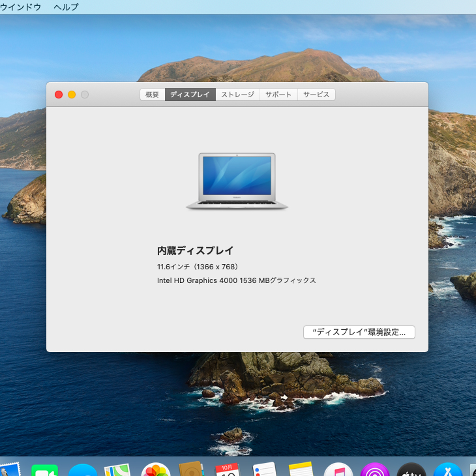
Task: Switch to the 概要 tab
Action: [152, 95]
